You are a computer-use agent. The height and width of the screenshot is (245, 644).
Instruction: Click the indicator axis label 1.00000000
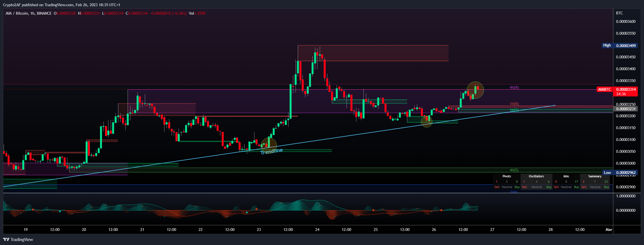click(x=626, y=196)
